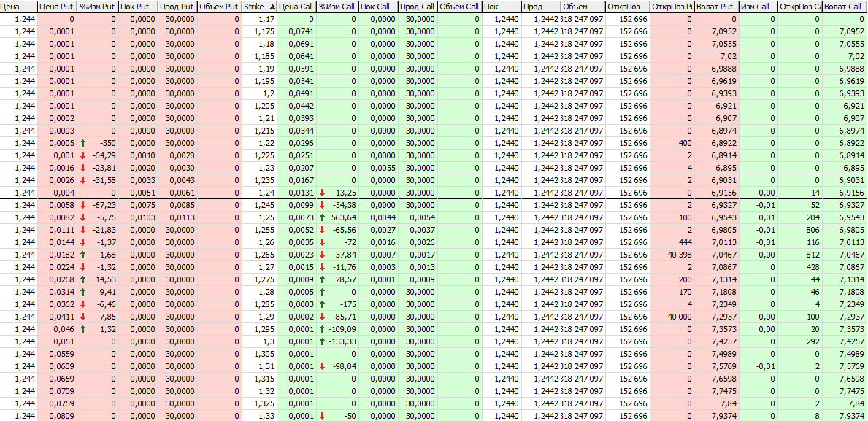The width and height of the screenshot is (868, 421).
Task: Click the green up arrow beside -133,33
Action: [x=323, y=341]
